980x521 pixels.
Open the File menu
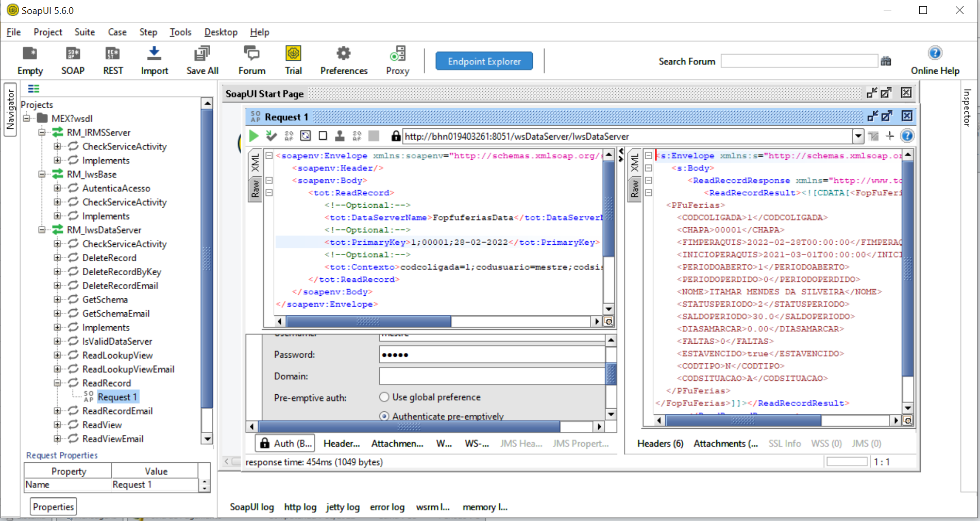tap(13, 32)
